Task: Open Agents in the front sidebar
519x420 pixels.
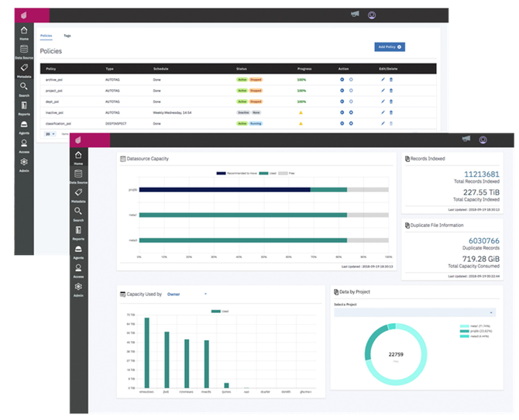Action: click(78, 252)
